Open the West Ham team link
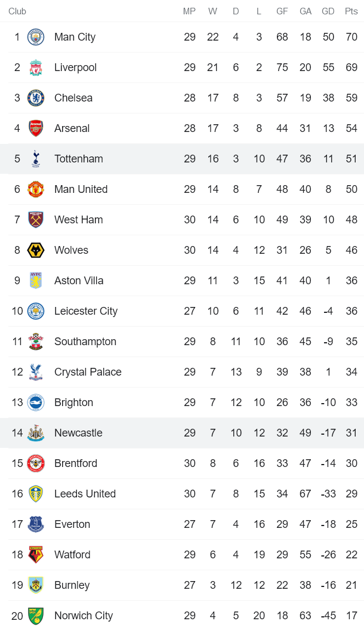The image size is (364, 630). 78,220
